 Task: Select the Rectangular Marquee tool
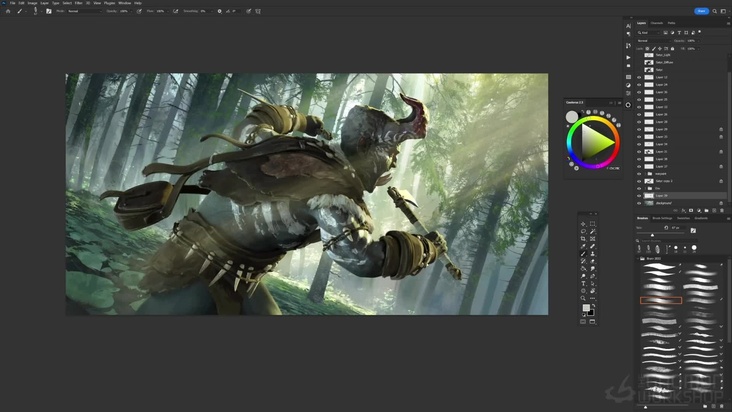coord(592,224)
